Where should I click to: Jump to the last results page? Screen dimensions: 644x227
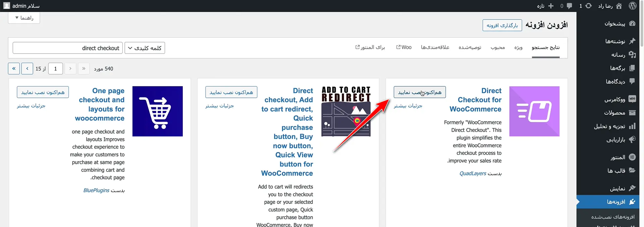(x=14, y=69)
